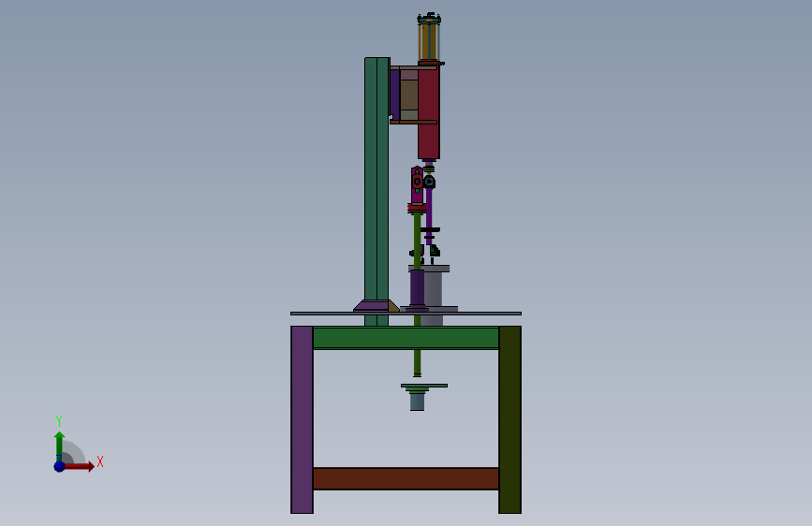Select the gray cylindrical housing above tabletop
Image resolution: width=812 pixels, height=526 pixels.
[434, 288]
